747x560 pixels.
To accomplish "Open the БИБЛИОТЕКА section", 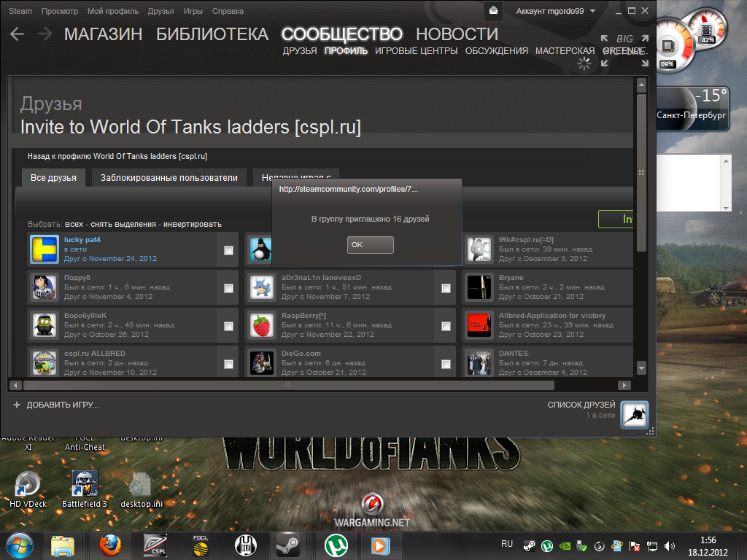I will tap(212, 34).
